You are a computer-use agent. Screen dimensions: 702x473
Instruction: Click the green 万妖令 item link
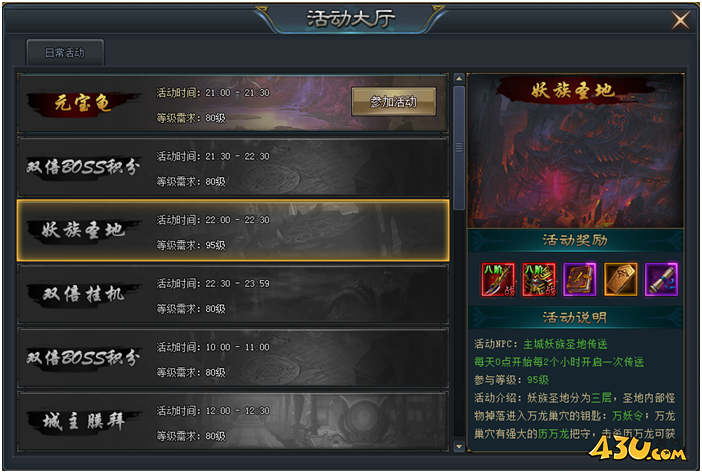(627, 416)
